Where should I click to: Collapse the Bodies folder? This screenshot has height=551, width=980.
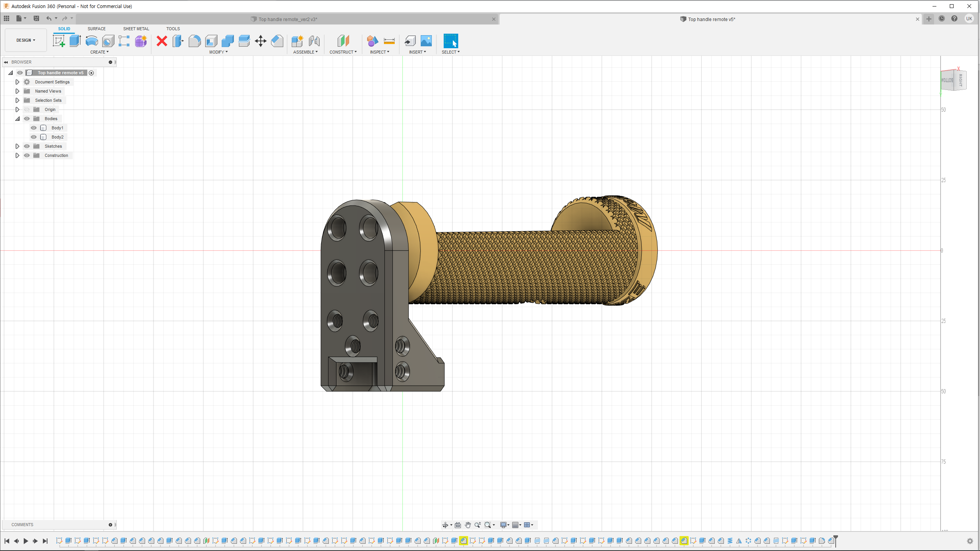click(x=17, y=119)
